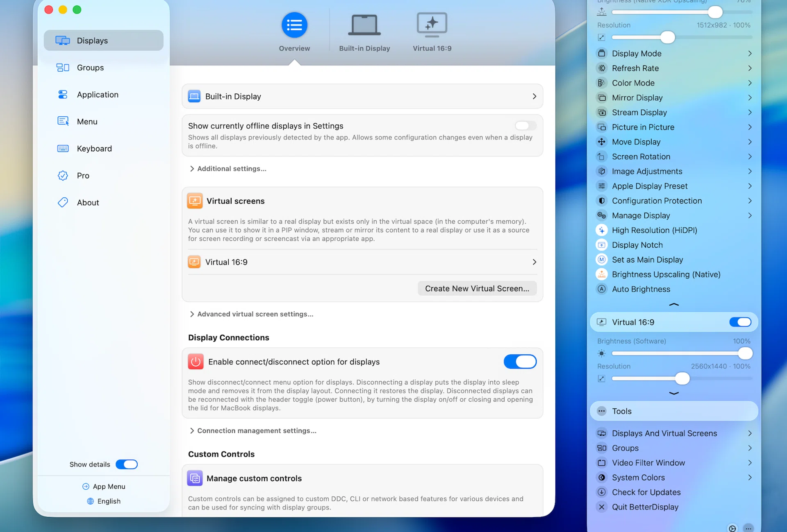
Task: Toggle Show currently offline displays switch
Action: (525, 126)
